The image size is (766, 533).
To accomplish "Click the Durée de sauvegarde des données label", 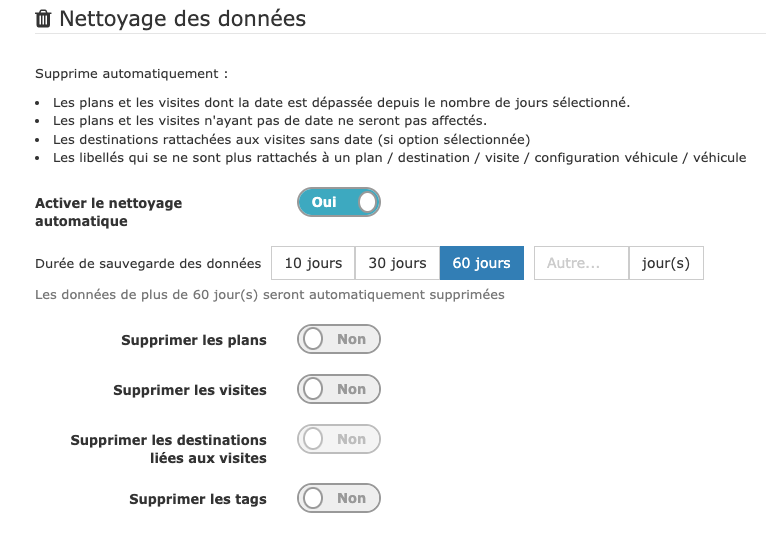I will 148,264.
